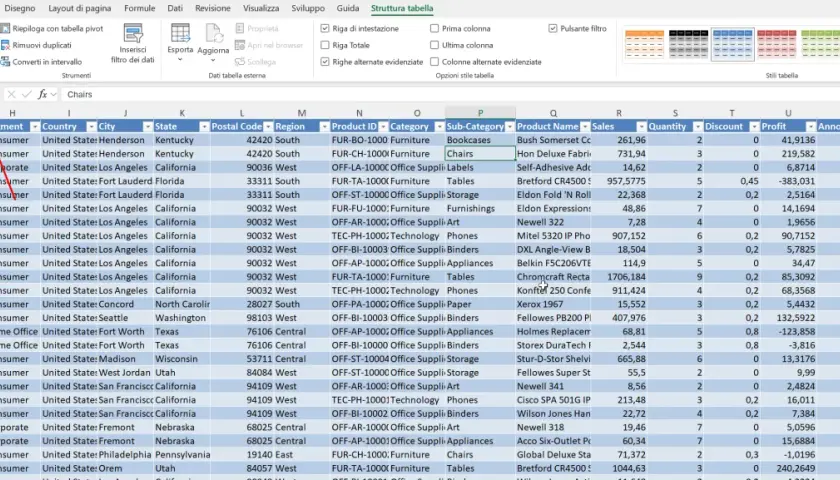Toggle Righe alternate evidenziate checkbox
Screen dimensions: 840x480
[325, 62]
